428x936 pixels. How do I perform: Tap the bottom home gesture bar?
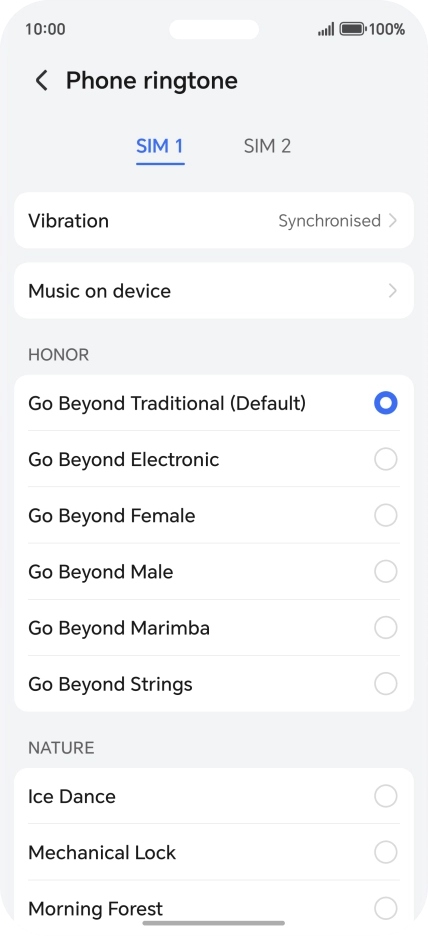click(x=214, y=923)
